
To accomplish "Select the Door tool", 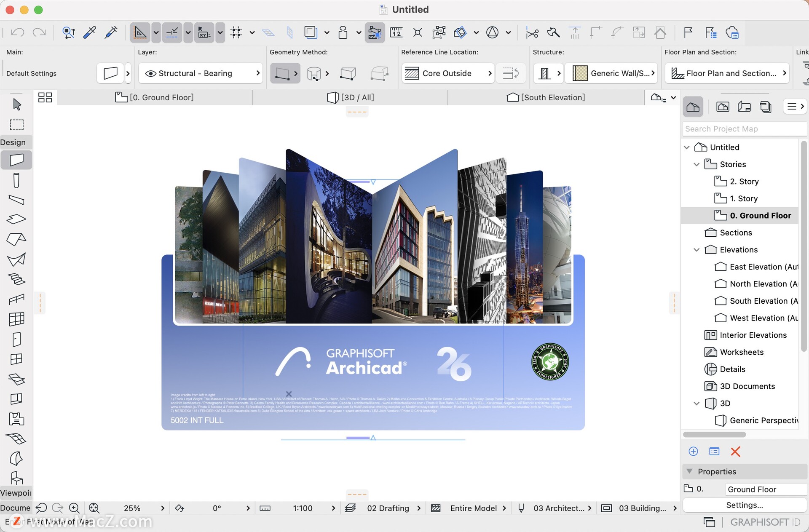I will click(16, 340).
